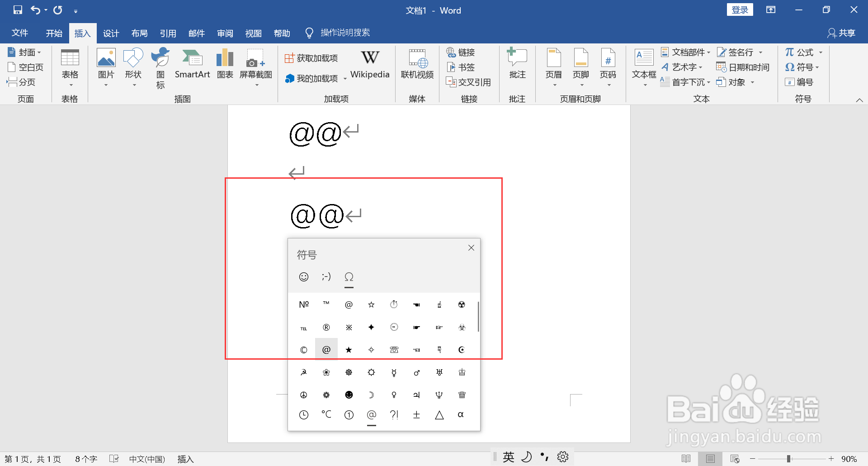868x466 pixels.
Task: Open the 页脚 footer menu
Action: tap(581, 68)
